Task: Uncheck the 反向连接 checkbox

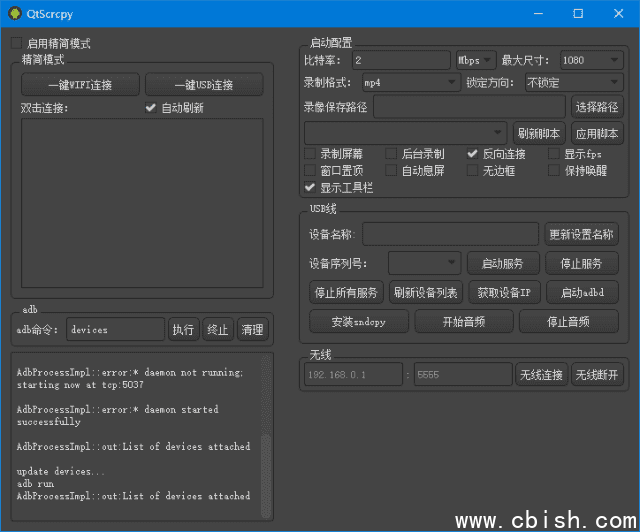Action: coord(473,154)
